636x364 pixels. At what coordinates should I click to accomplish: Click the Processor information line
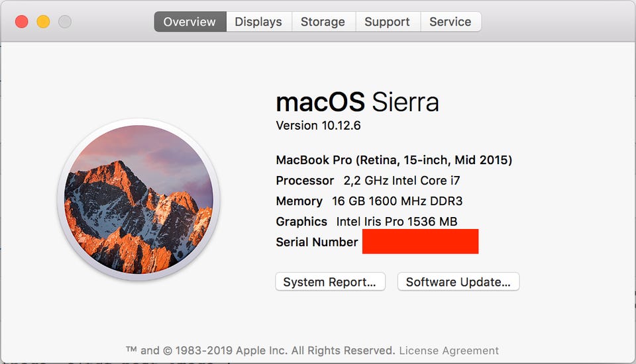[x=368, y=181]
